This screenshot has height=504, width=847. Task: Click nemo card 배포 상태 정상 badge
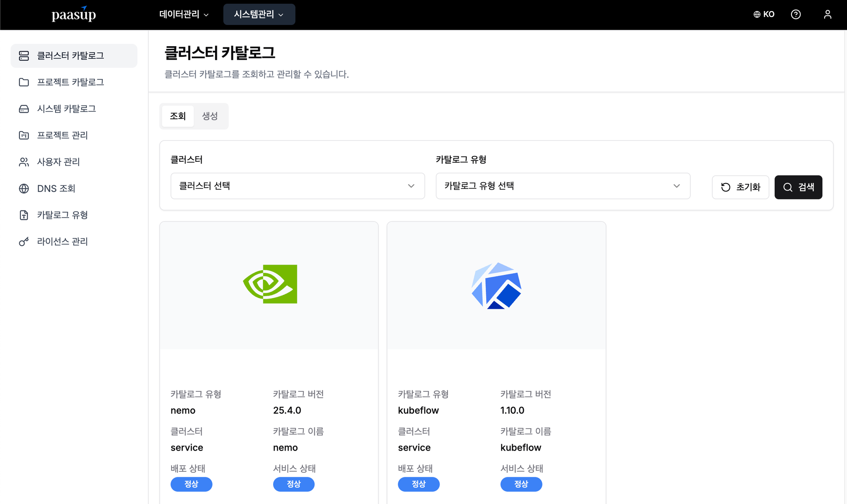191,484
